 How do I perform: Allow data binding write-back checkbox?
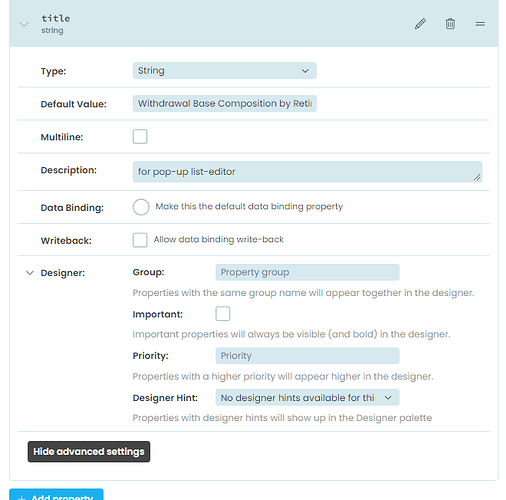140,240
